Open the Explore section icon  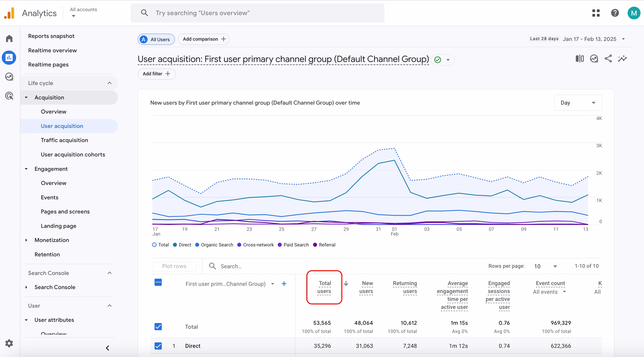click(9, 77)
